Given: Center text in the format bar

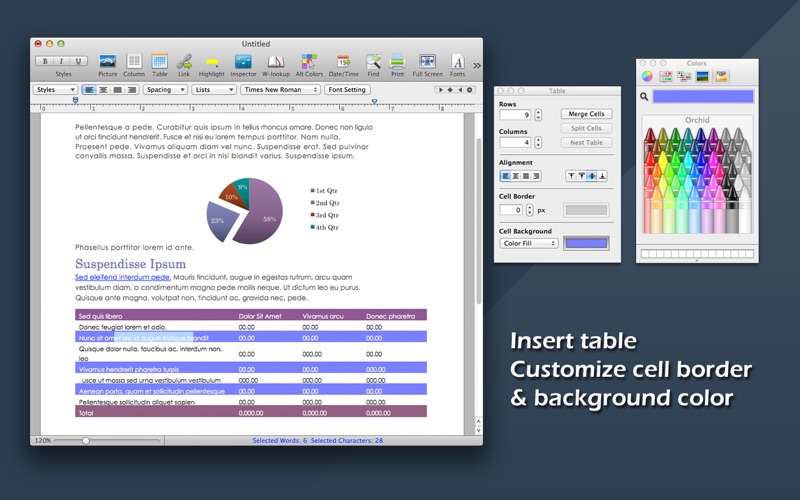Looking at the screenshot, I should 103,90.
